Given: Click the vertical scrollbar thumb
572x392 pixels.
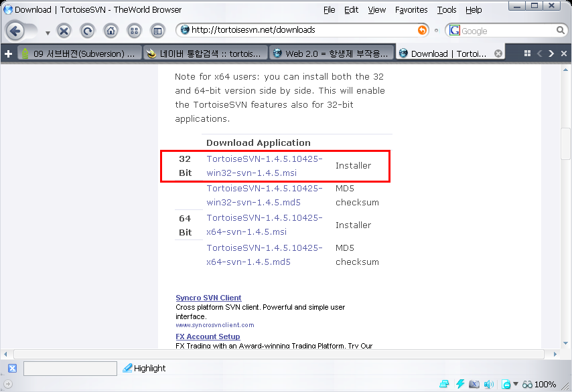Looking at the screenshot, I should coord(565,144).
